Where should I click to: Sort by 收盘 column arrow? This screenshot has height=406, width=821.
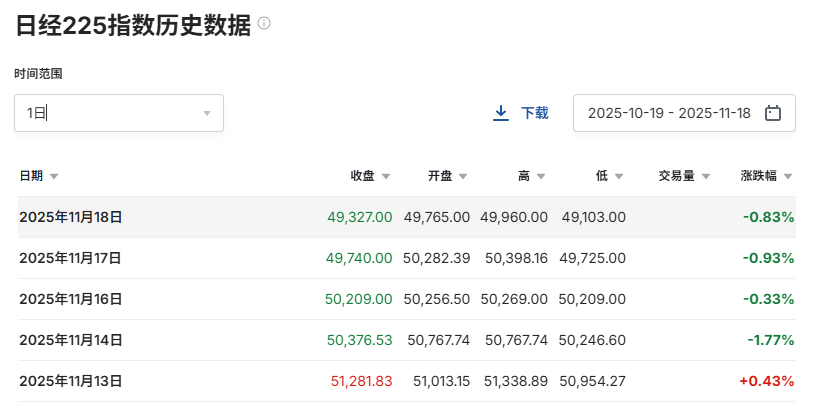[x=386, y=177]
